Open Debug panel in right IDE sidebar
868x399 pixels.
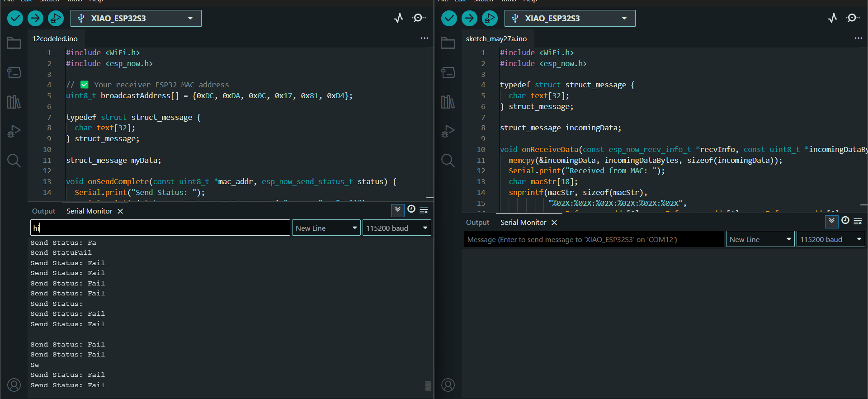click(x=448, y=131)
